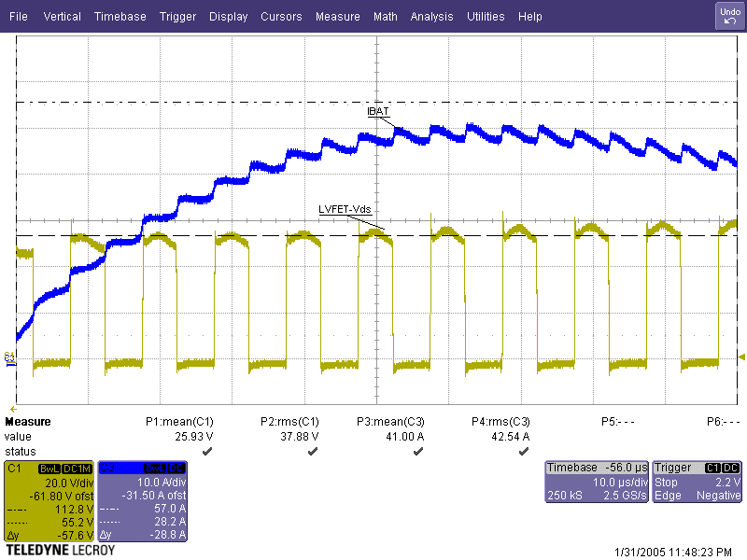The height and width of the screenshot is (560, 747).
Task: Select the IBAT waveform label
Action: (378, 111)
